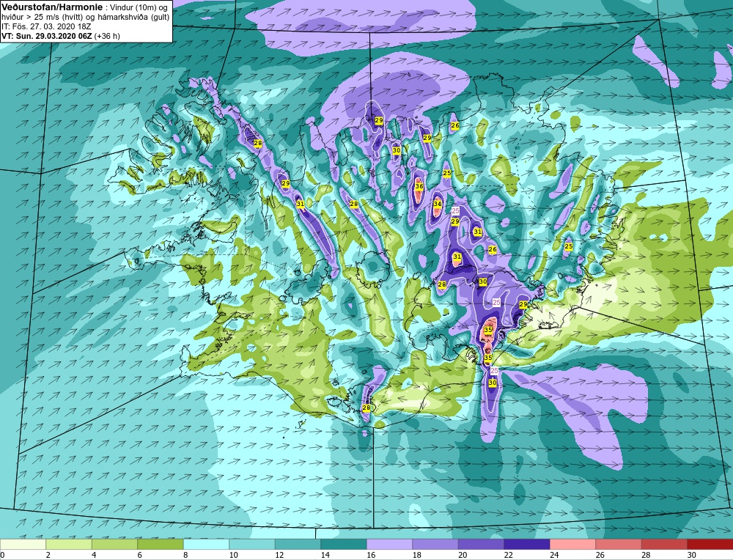Click the pale yellow 0–2 m/s legend swatch
The width and height of the screenshot is (733, 560).
pos(23,544)
